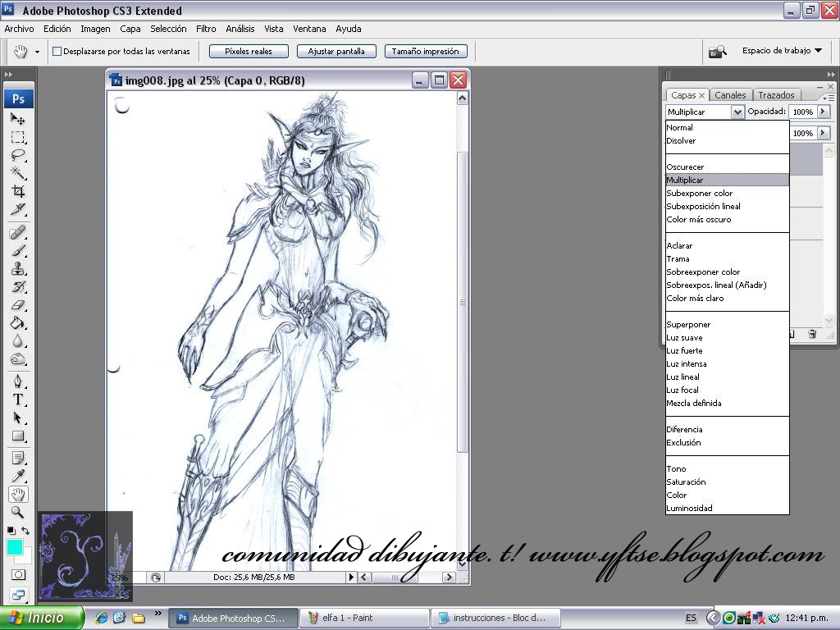Select the Notes tool
The height and width of the screenshot is (630, 840).
coord(18,458)
